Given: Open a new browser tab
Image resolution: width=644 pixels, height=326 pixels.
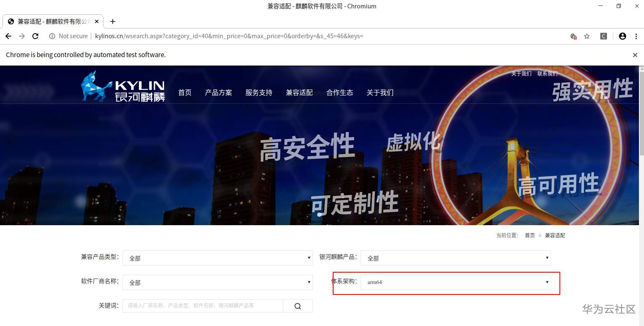Looking at the screenshot, I should pyautogui.click(x=112, y=21).
